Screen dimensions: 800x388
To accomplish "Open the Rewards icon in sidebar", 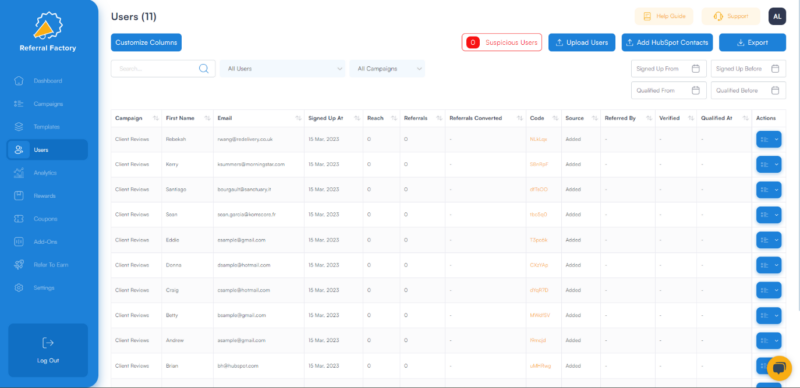I will pos(19,196).
